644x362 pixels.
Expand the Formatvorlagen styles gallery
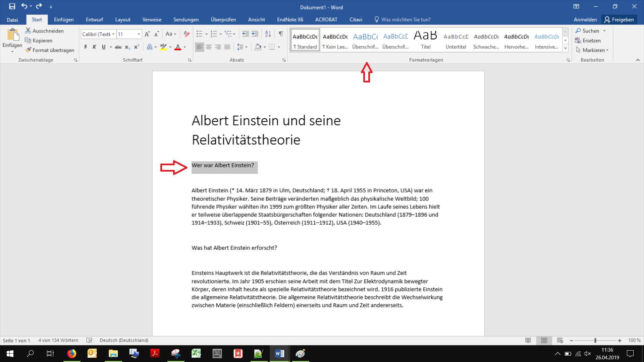click(x=565, y=48)
